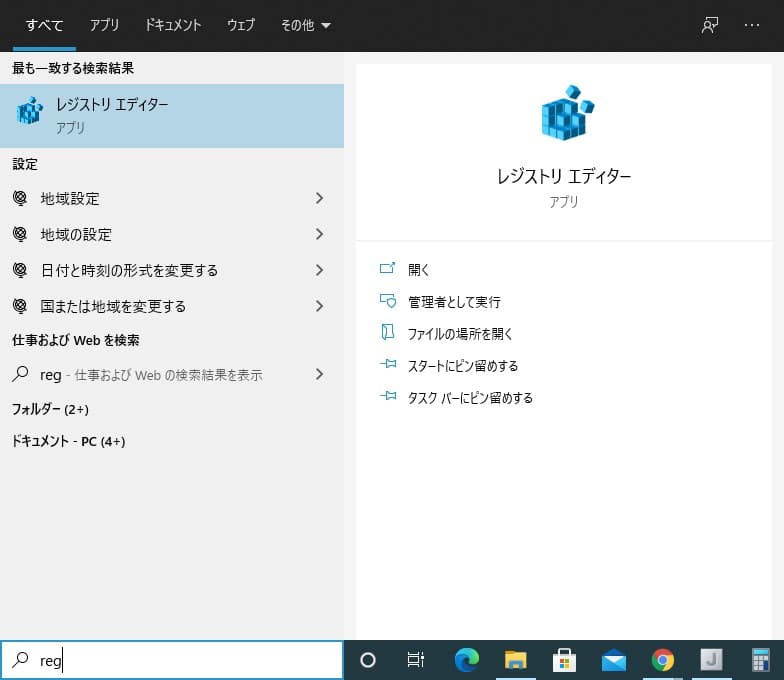784x680 pixels.
Task: Expand the 日付と時刻の形式を変更する arrow
Action: 320,270
